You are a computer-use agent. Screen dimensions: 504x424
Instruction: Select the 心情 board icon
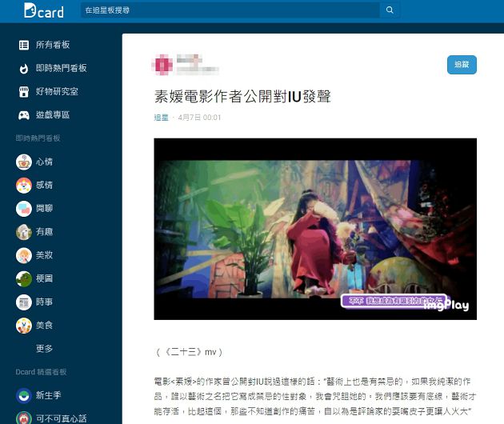24,162
